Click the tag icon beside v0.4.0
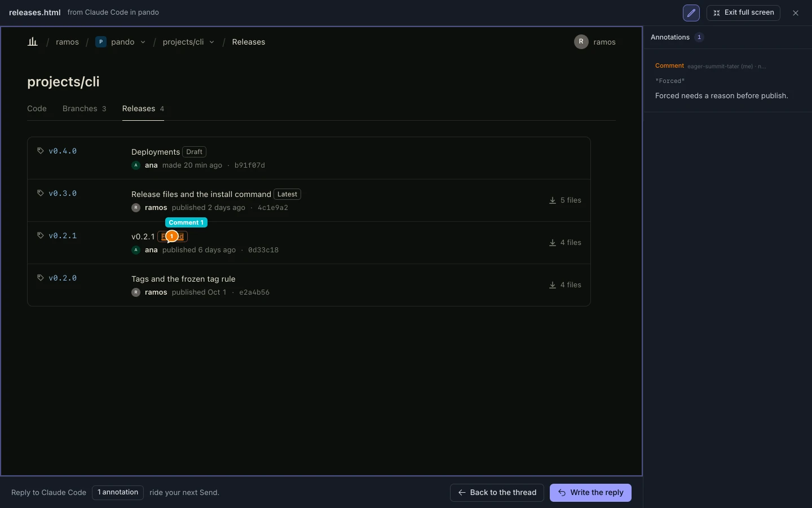The image size is (812, 508). tap(41, 151)
